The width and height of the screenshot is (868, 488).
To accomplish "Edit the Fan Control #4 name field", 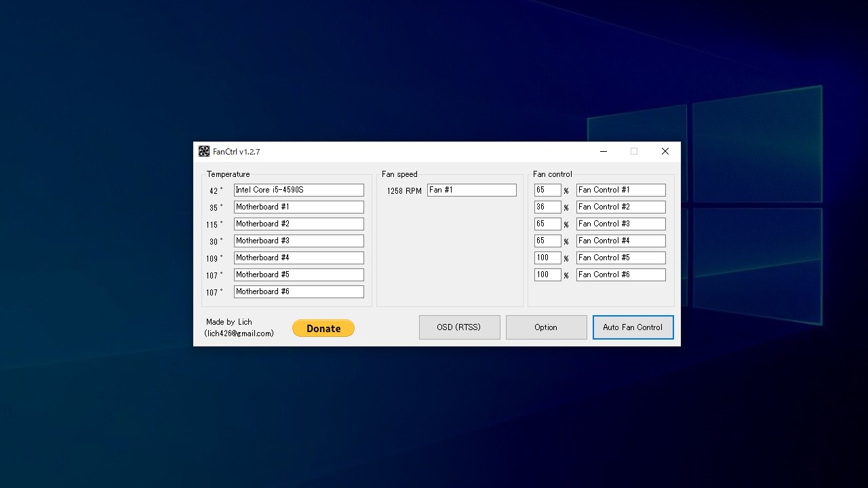I will pyautogui.click(x=621, y=241).
